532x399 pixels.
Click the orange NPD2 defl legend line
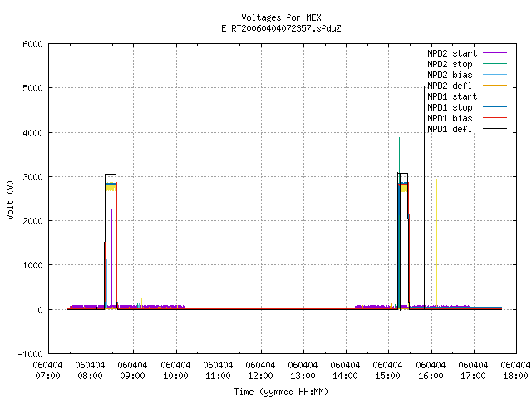coord(495,86)
